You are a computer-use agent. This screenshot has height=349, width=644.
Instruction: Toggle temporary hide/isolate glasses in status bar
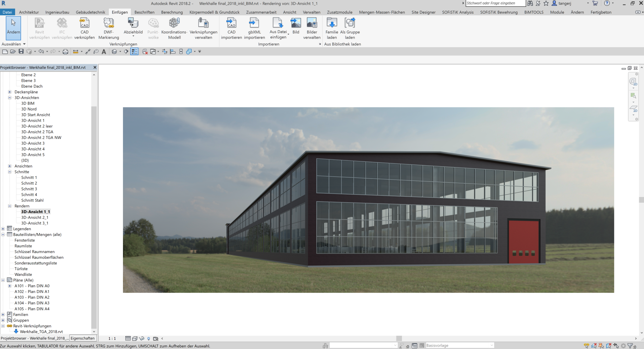(142, 338)
